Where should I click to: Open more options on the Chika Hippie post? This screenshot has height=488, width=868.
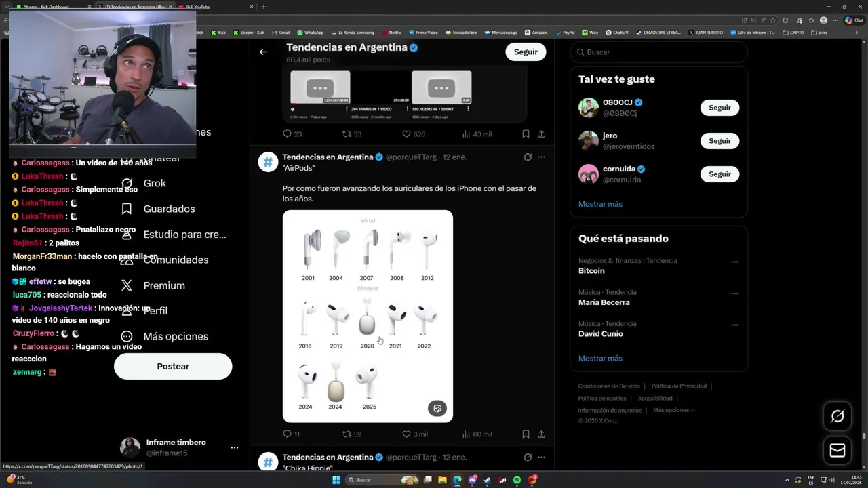coord(541,457)
